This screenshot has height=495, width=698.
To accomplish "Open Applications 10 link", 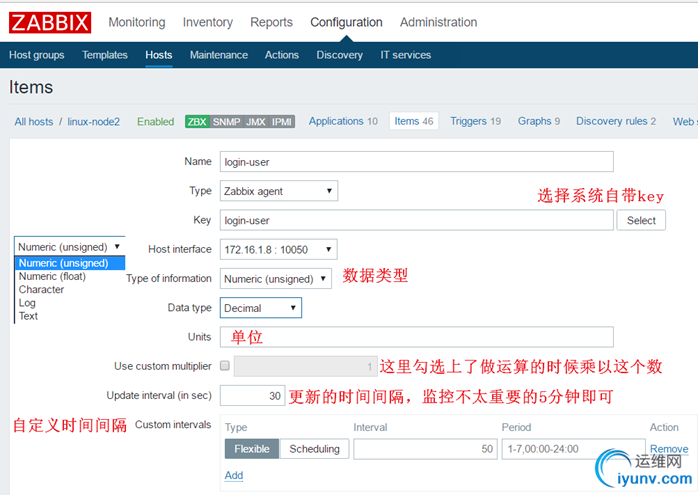I will click(x=343, y=121).
